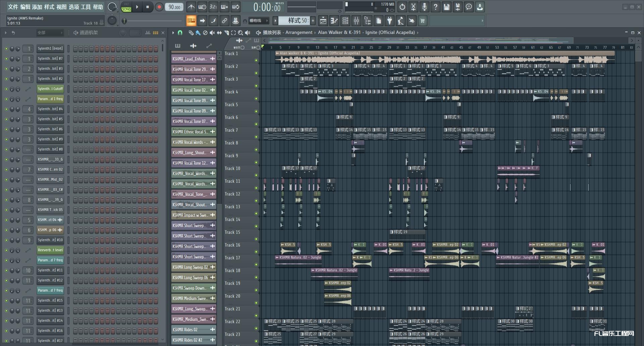The image size is (644, 346).
Task: Select playlist Paint brush tool
Action: [x=198, y=33]
